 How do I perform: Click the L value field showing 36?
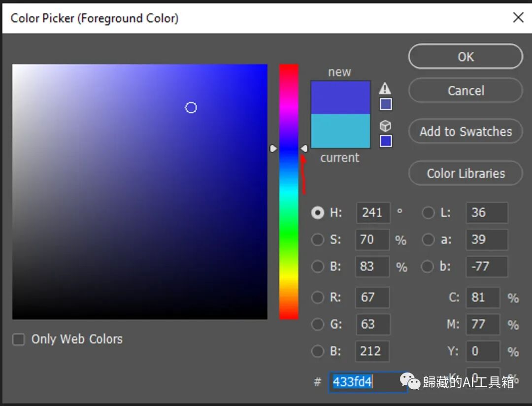coord(487,213)
